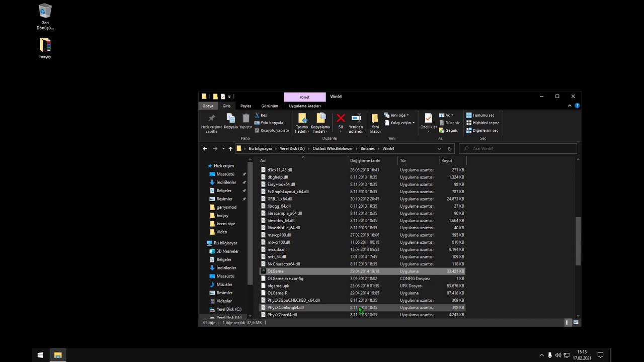Go back with the left arrow

click(x=205, y=149)
